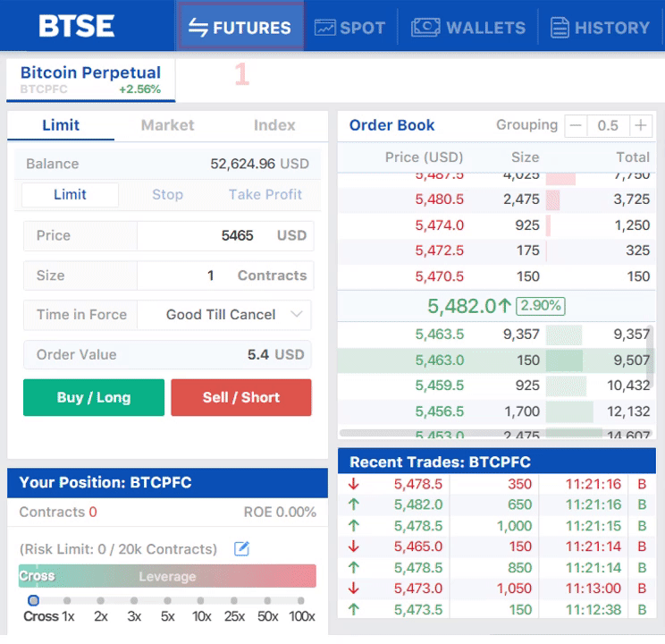Image resolution: width=665 pixels, height=644 pixels.
Task: Select the Bitcoin Perpetual contract tab
Action: [91, 80]
